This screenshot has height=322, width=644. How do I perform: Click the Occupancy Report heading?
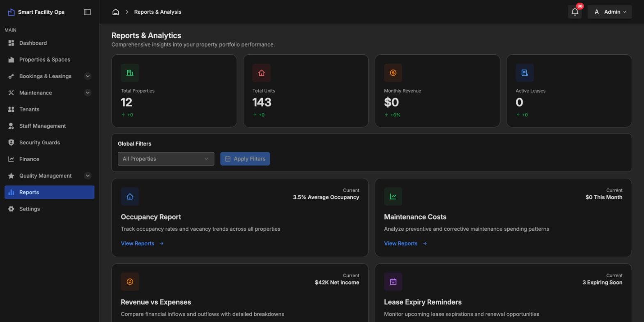(x=151, y=217)
